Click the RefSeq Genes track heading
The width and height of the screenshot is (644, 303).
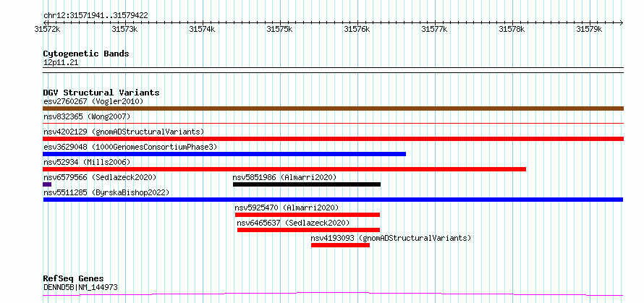[73, 278]
